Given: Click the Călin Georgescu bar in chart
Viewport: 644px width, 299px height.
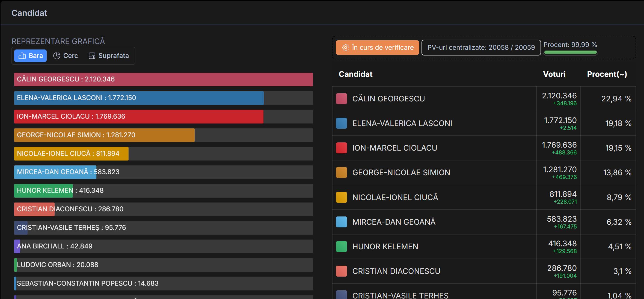Looking at the screenshot, I should 163,80.
